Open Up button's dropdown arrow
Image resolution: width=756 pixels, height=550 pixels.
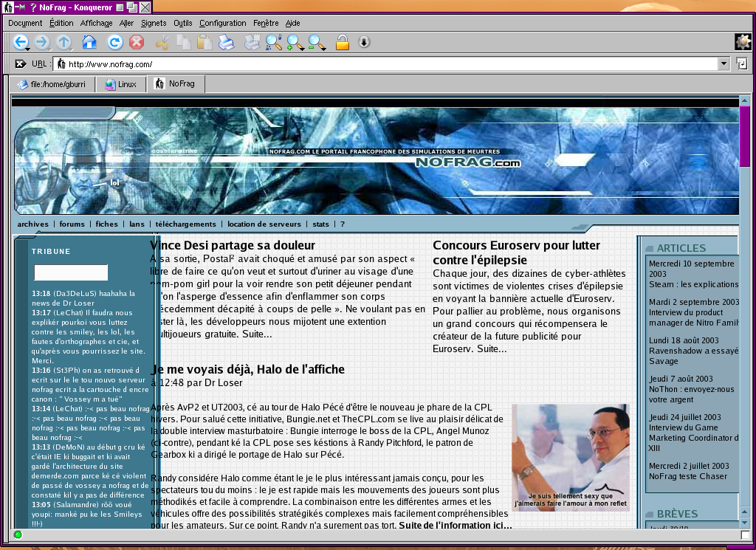pyautogui.click(x=71, y=49)
